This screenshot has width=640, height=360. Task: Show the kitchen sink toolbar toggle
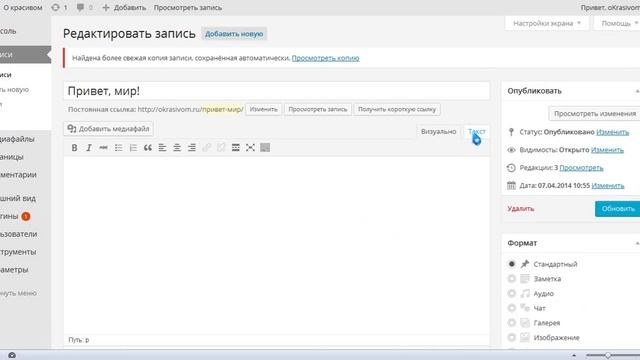point(265,148)
